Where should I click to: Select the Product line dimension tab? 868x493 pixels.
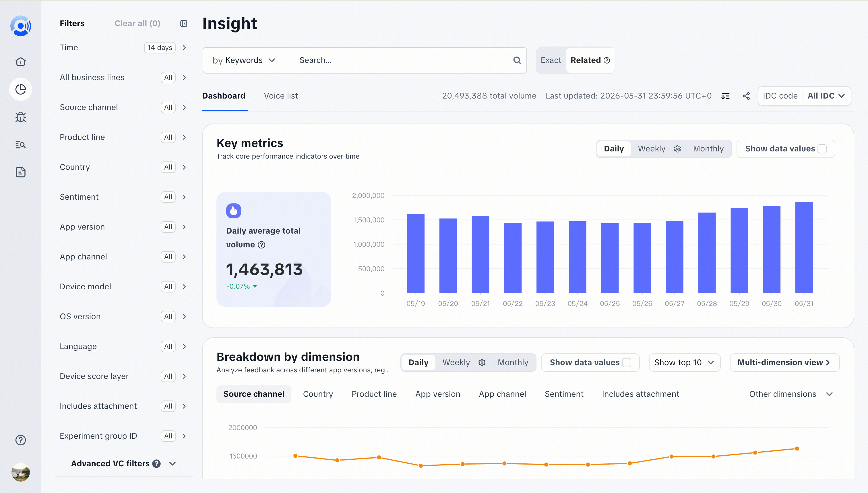coord(374,394)
